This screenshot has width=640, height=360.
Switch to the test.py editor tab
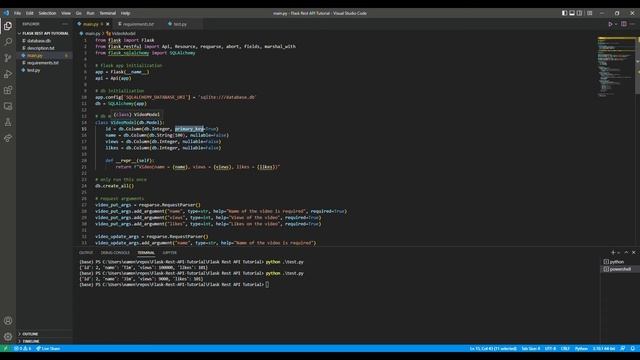tap(180, 24)
